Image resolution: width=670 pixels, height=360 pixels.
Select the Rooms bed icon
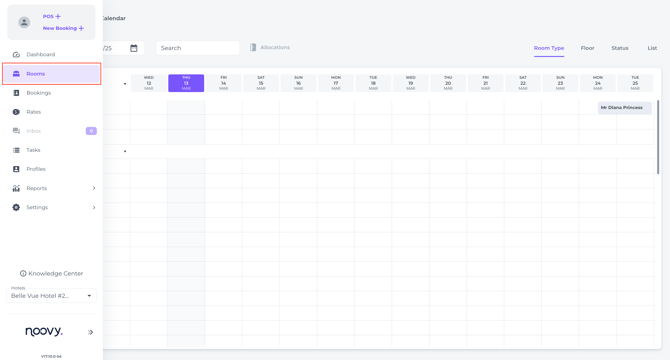tap(16, 74)
